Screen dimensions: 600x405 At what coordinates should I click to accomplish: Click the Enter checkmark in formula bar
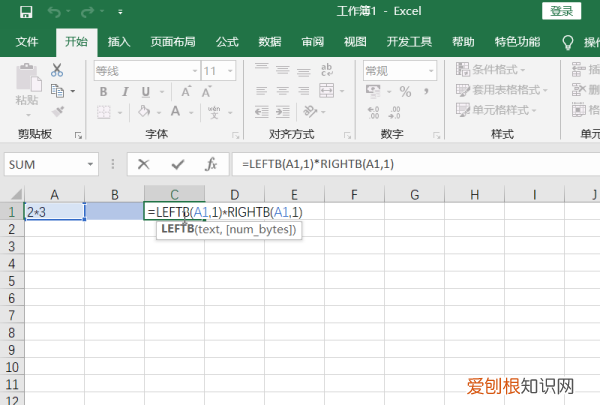178,165
